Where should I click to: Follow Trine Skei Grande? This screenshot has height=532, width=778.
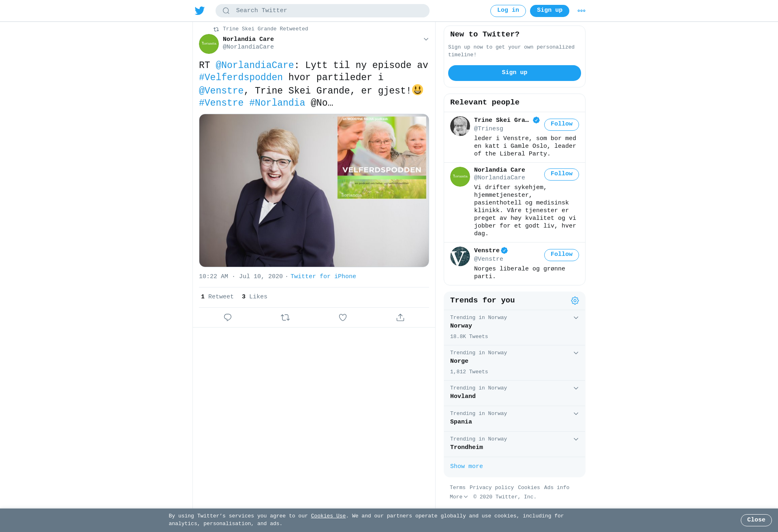click(x=562, y=124)
